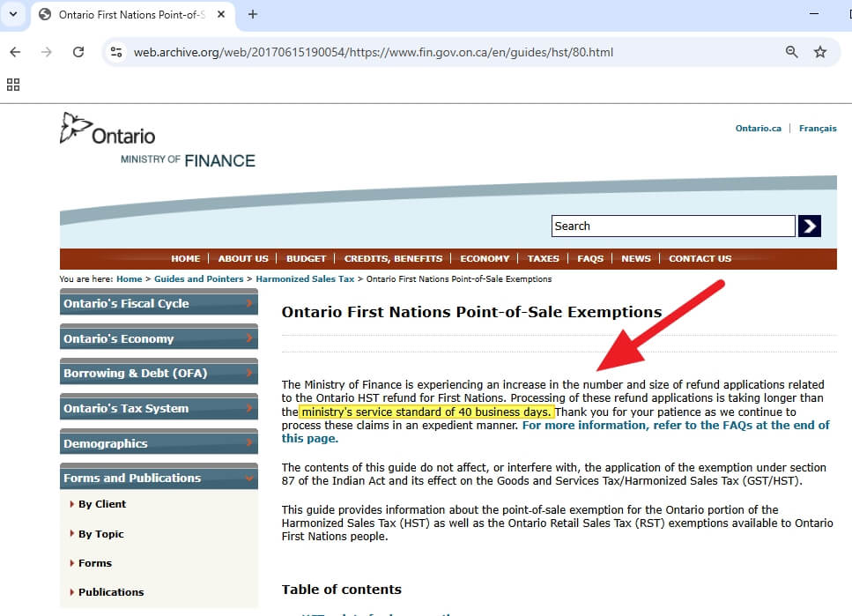The height and width of the screenshot is (616, 852).
Task: Reload the archived page
Action: point(78,52)
